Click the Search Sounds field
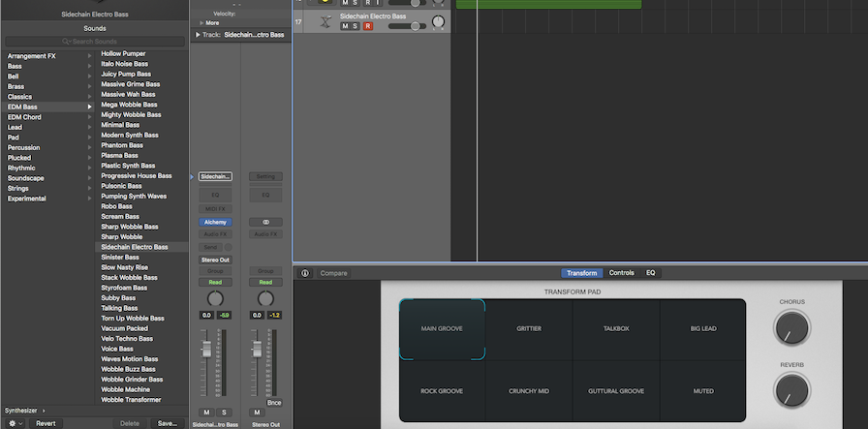 pos(95,42)
